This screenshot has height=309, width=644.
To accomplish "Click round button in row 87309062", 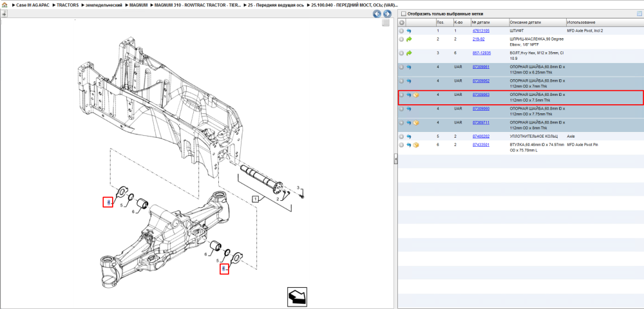I will 402,81.
